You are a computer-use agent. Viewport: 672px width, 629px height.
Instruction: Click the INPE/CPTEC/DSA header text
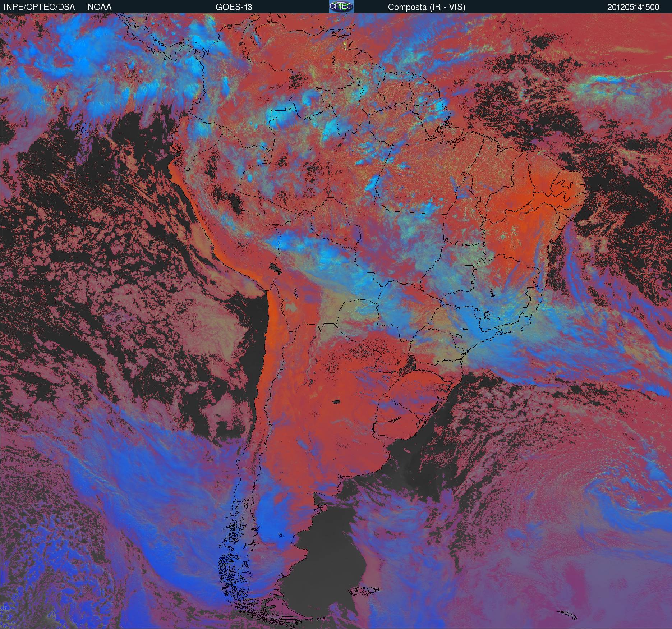39,7
